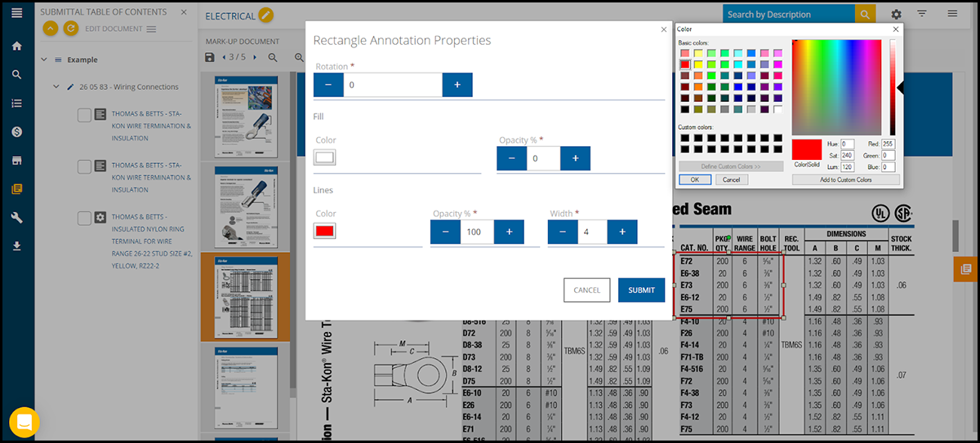Open the sidebar wrench tools icon
Image resolution: width=980 pixels, height=443 pixels.
(16, 217)
